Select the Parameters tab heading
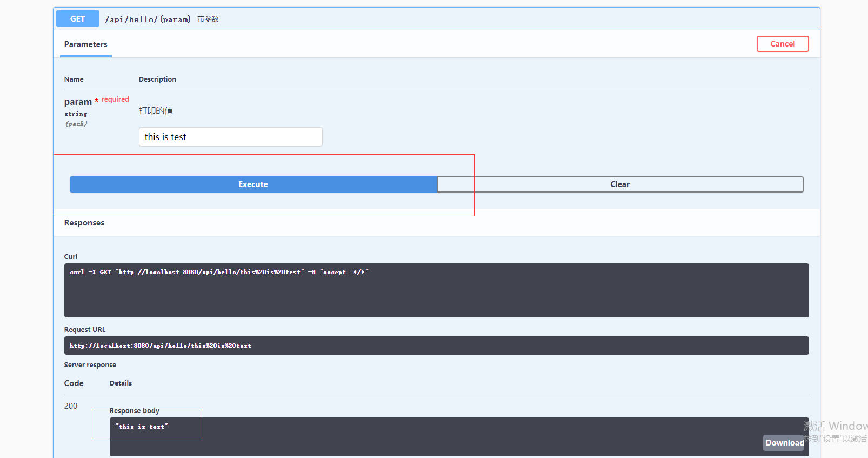868x458 pixels. click(x=85, y=44)
